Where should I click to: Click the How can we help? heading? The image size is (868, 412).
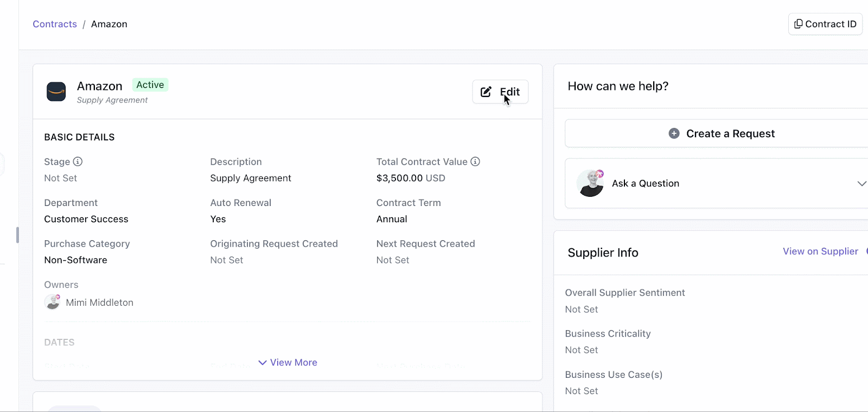click(618, 86)
